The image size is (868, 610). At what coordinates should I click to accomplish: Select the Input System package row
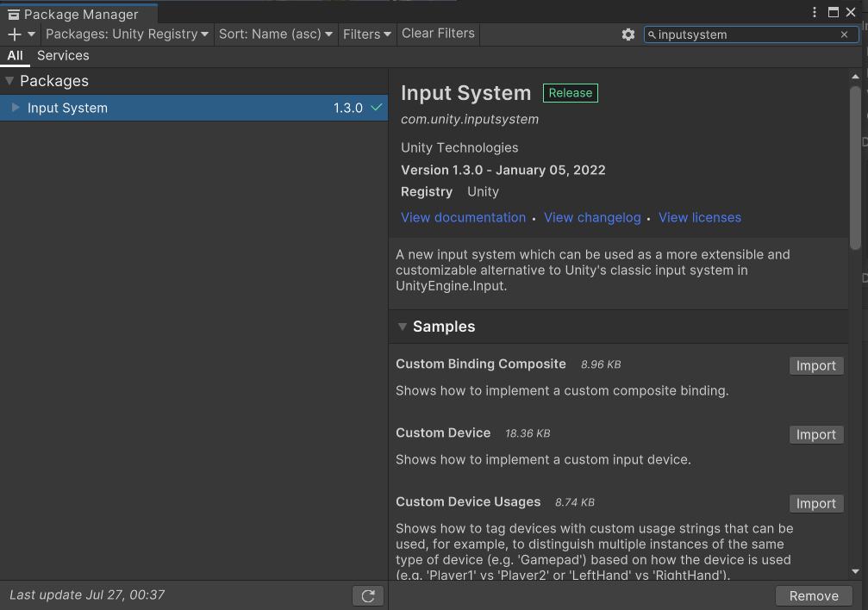click(194, 108)
